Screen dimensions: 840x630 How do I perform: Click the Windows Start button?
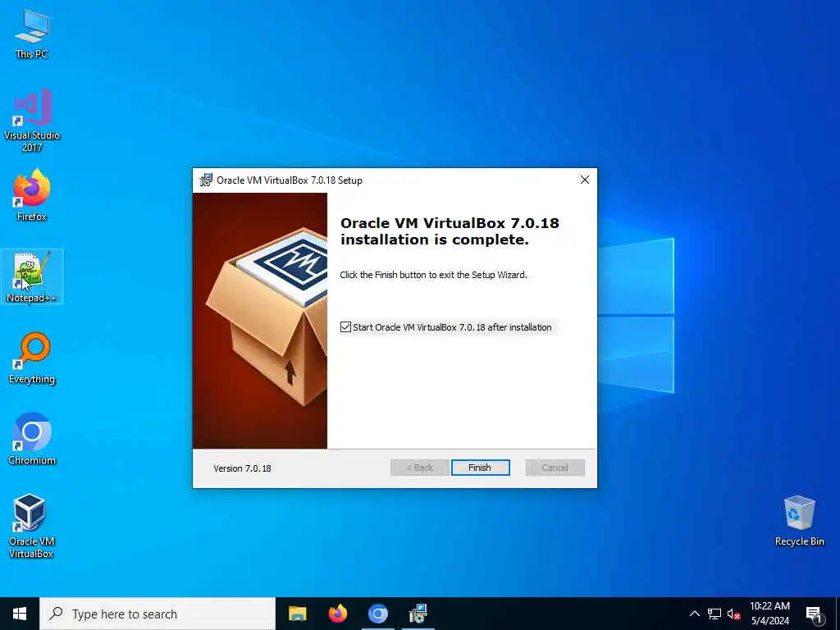pyautogui.click(x=20, y=614)
